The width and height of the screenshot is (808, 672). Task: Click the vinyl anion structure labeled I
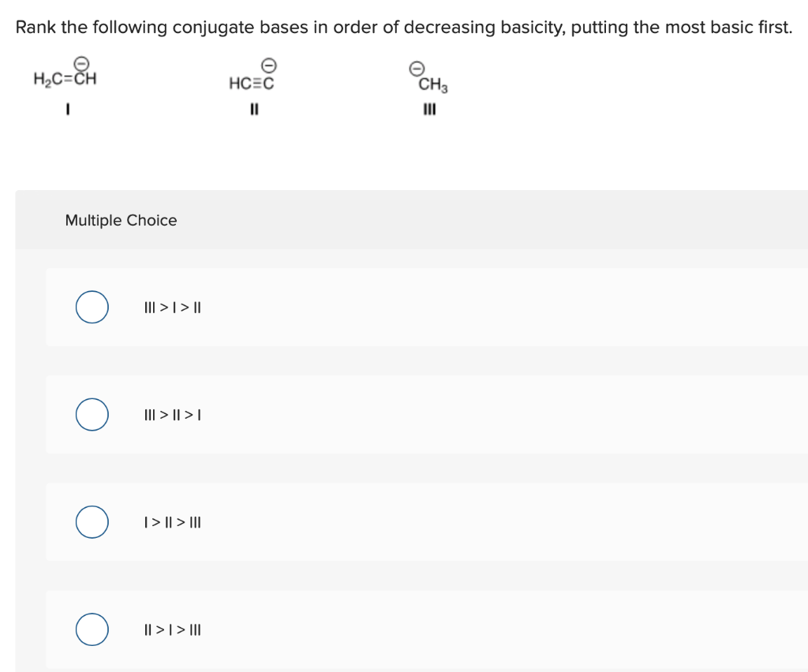[65, 78]
